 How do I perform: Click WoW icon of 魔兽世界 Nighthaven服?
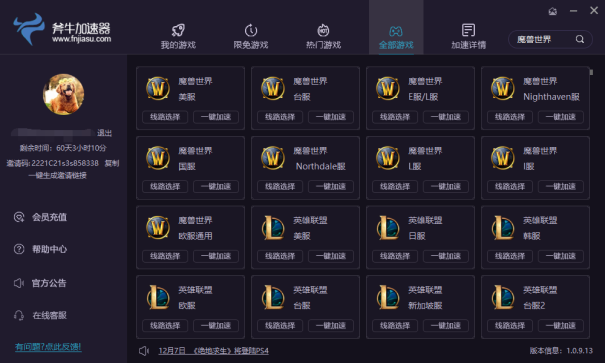click(x=503, y=88)
